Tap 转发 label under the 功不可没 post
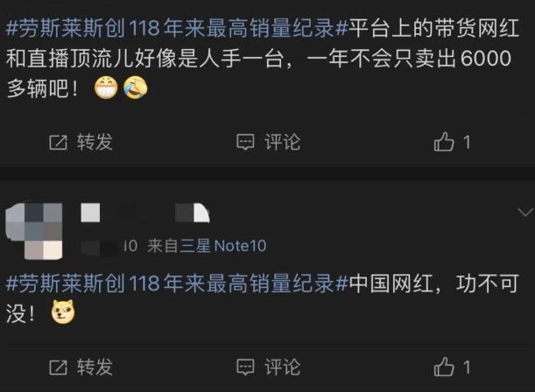The image size is (535, 392). click(95, 367)
